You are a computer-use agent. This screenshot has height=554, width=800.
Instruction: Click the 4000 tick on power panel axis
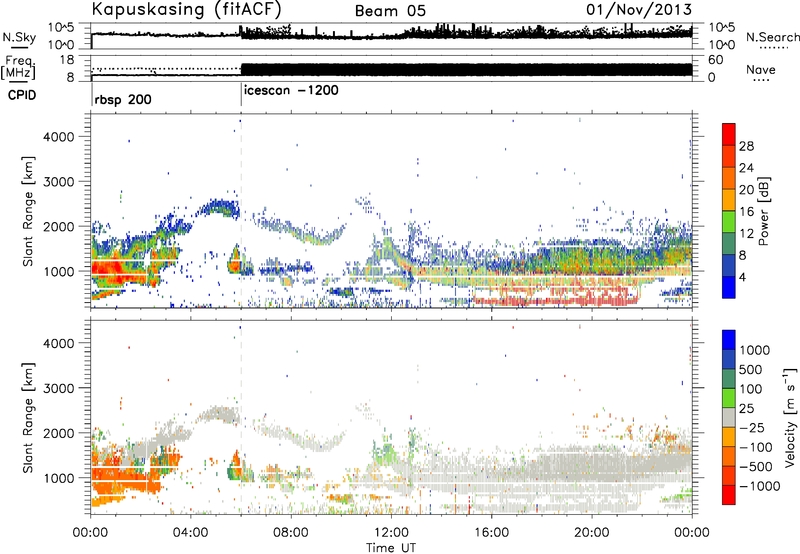point(59,137)
